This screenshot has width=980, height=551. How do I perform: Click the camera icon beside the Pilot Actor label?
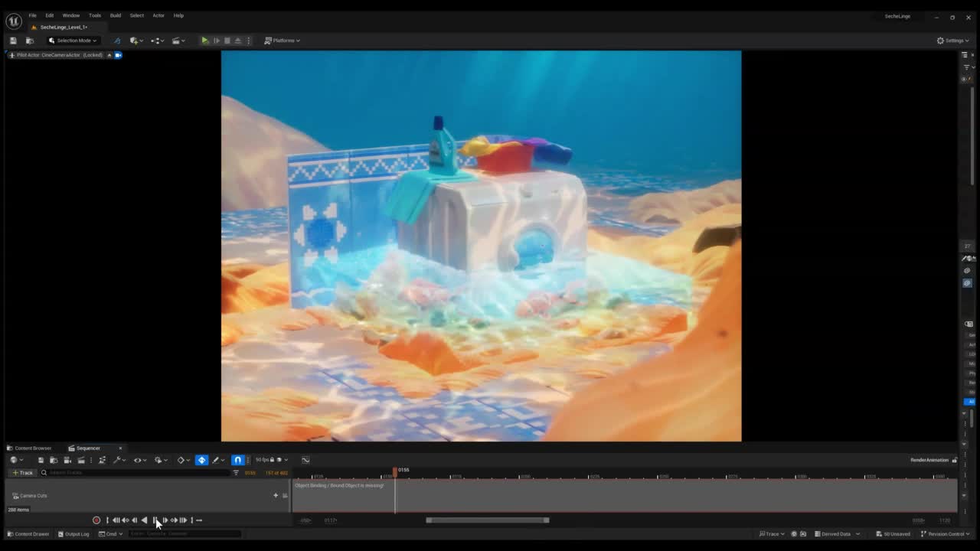[x=118, y=55]
